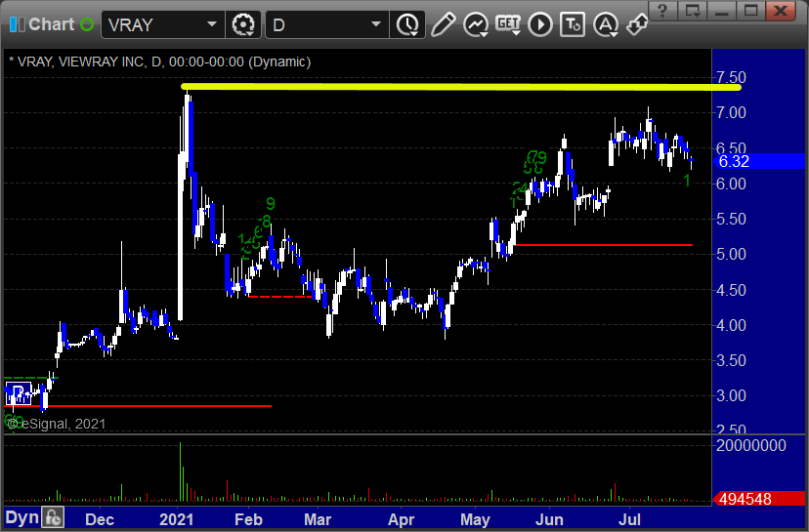The height and width of the screenshot is (532, 809).
Task: Click the 7.00 price axis label
Action: (x=731, y=112)
